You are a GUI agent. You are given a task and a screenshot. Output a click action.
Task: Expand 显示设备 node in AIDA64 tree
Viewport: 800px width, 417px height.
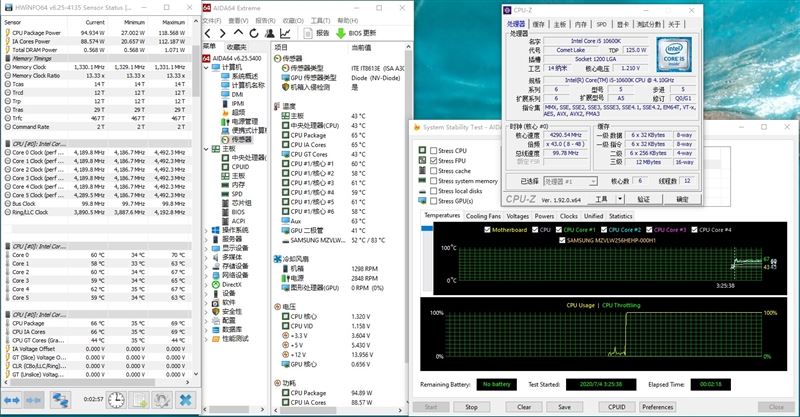206,248
